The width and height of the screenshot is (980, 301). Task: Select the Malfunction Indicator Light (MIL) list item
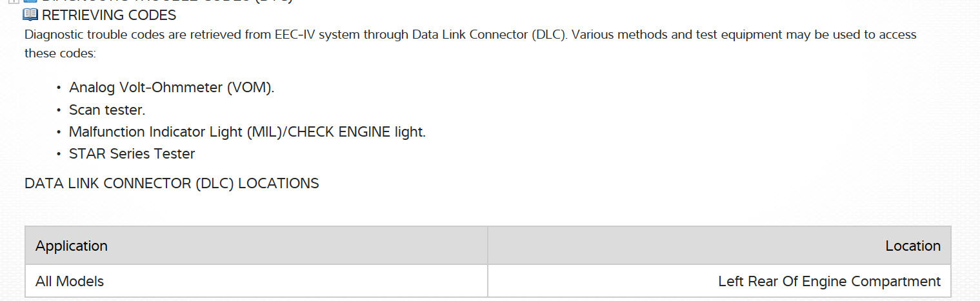[247, 132]
